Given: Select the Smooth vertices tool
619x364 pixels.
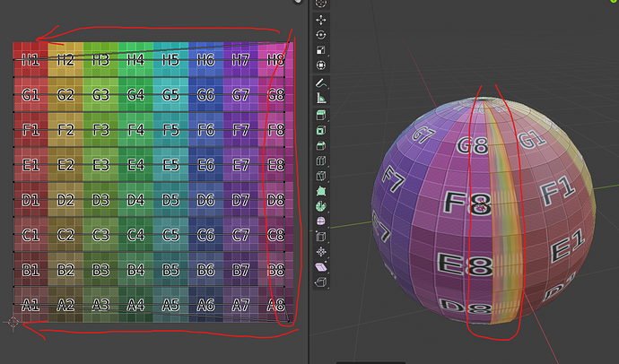Looking at the screenshot, I should 321,221.
